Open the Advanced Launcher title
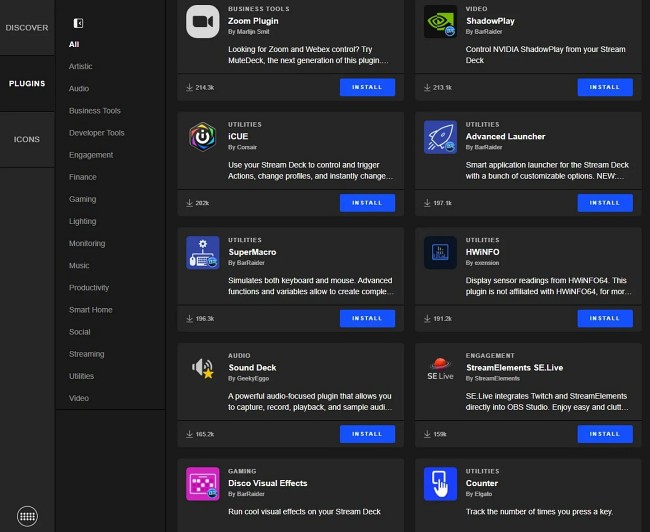650x532 pixels. (505, 136)
